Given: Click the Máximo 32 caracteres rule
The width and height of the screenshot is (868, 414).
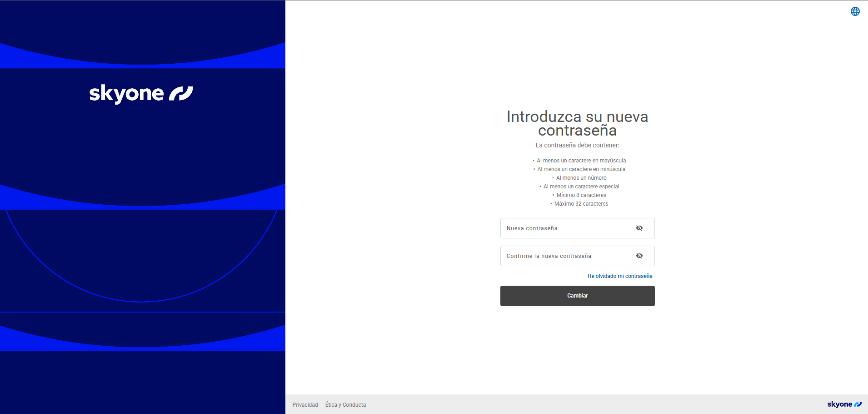Looking at the screenshot, I should click(x=581, y=204).
